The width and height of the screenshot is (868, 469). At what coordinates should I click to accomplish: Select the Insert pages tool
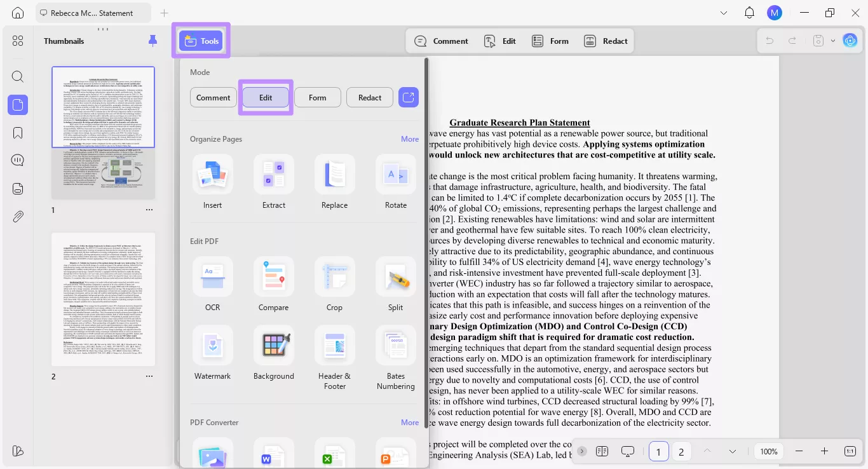tap(213, 182)
